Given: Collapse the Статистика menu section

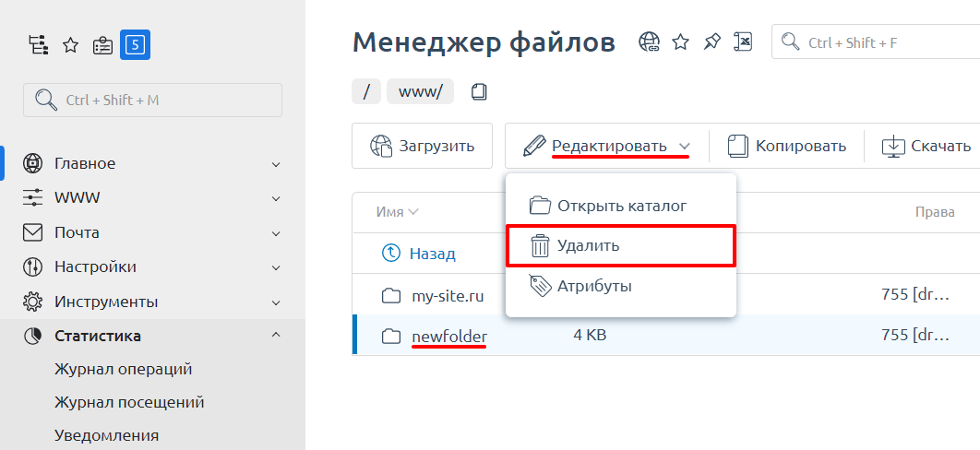Looking at the screenshot, I should [276, 336].
